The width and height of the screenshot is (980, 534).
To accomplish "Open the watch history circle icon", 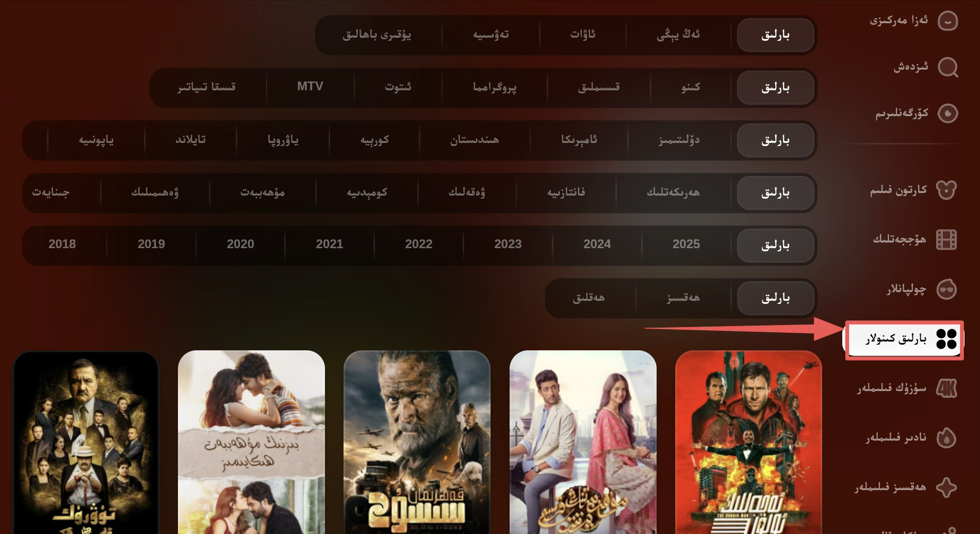I will pyautogui.click(x=948, y=113).
